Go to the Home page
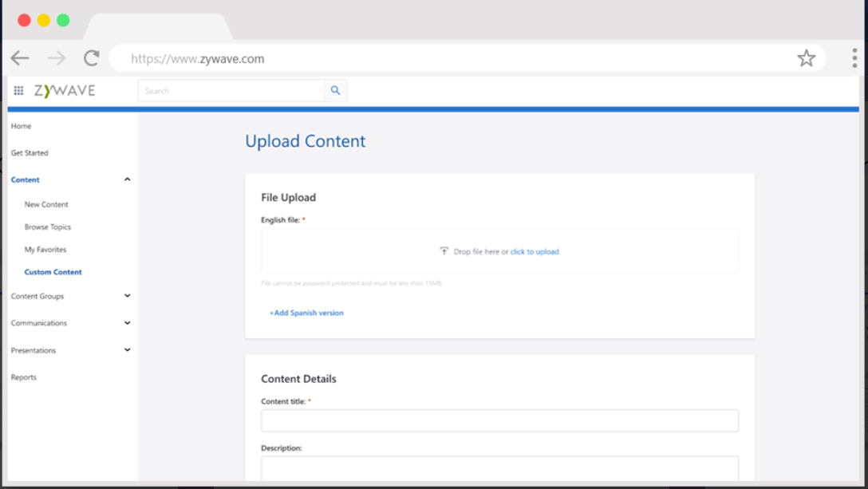The height and width of the screenshot is (489, 868). (21, 125)
